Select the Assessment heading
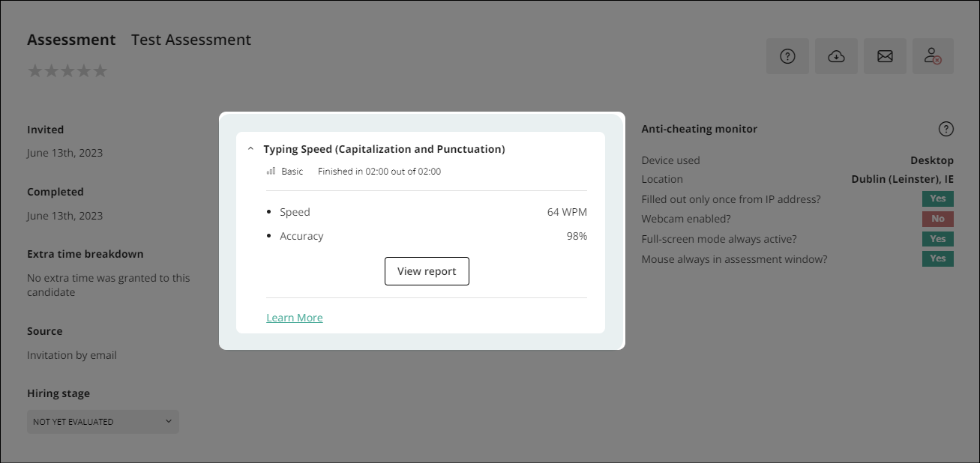Viewport: 980px width, 463px height. pos(71,39)
